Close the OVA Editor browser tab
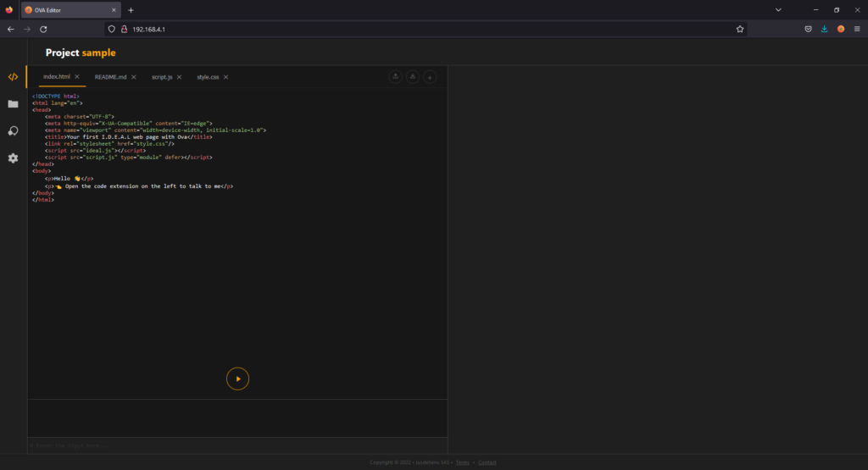 114,10
